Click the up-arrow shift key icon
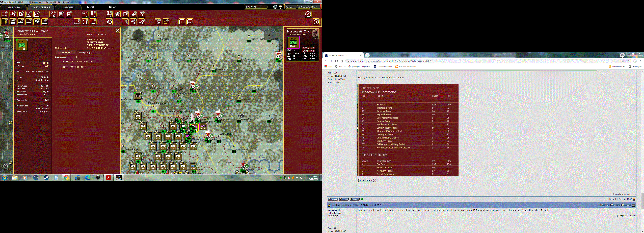644x233 pixels. click(182, 22)
